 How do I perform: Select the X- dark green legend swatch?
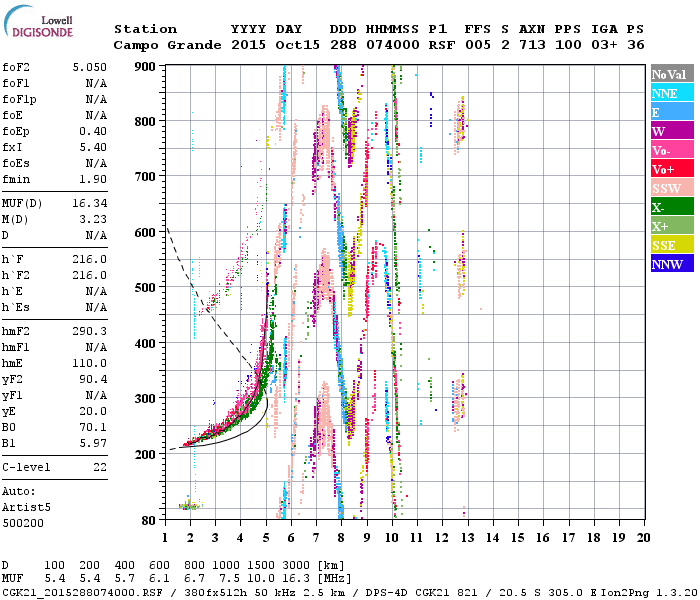[672, 207]
